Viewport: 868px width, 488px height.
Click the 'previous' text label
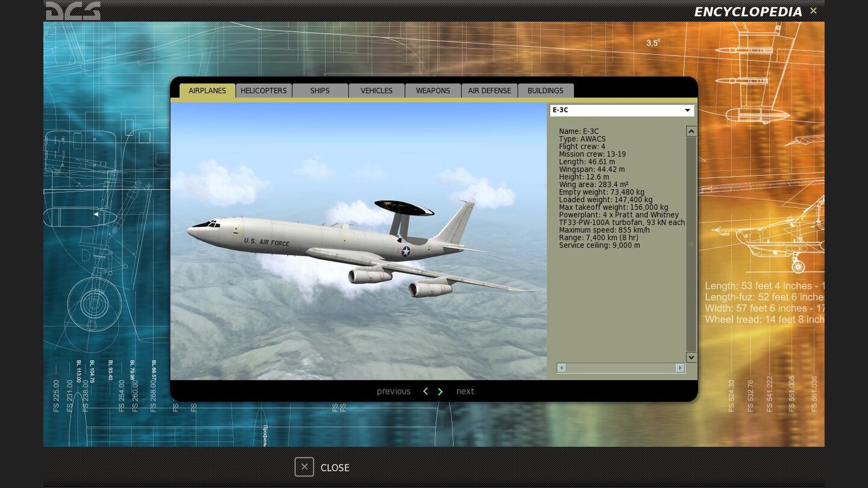pyautogui.click(x=394, y=392)
